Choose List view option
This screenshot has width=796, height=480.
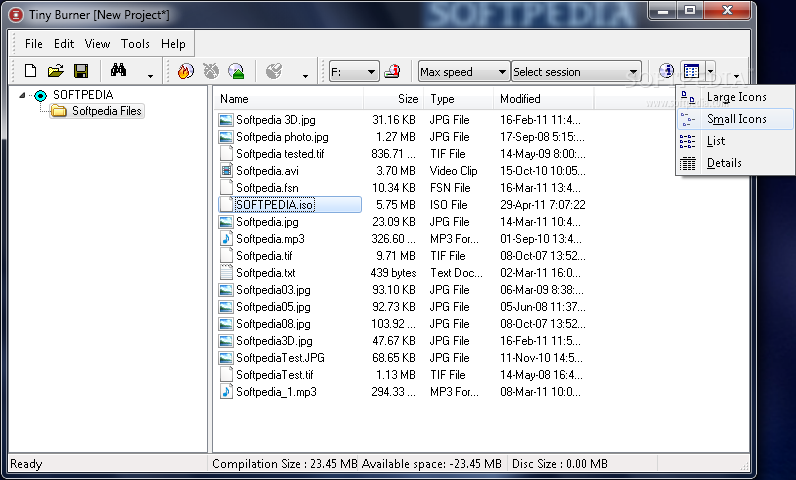pos(736,141)
